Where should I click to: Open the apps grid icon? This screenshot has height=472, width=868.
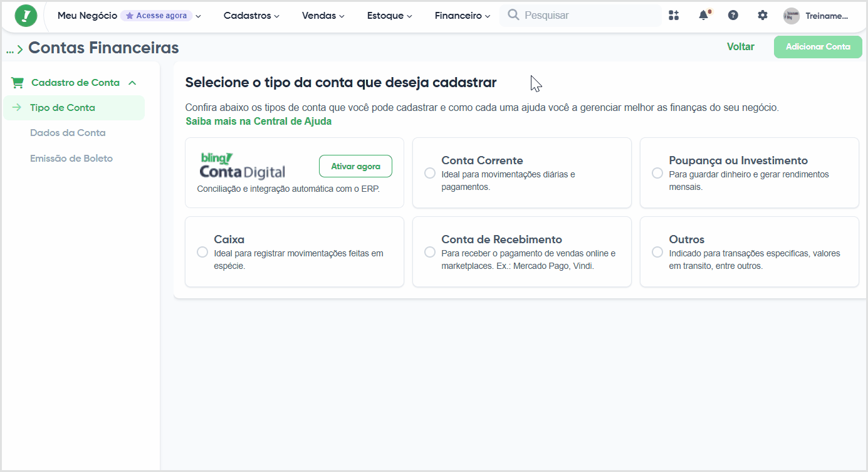pyautogui.click(x=674, y=16)
